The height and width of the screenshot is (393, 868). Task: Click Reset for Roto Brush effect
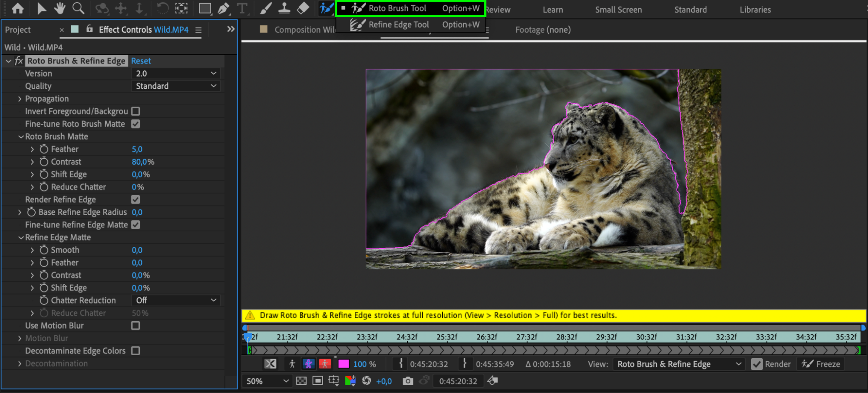coord(141,61)
